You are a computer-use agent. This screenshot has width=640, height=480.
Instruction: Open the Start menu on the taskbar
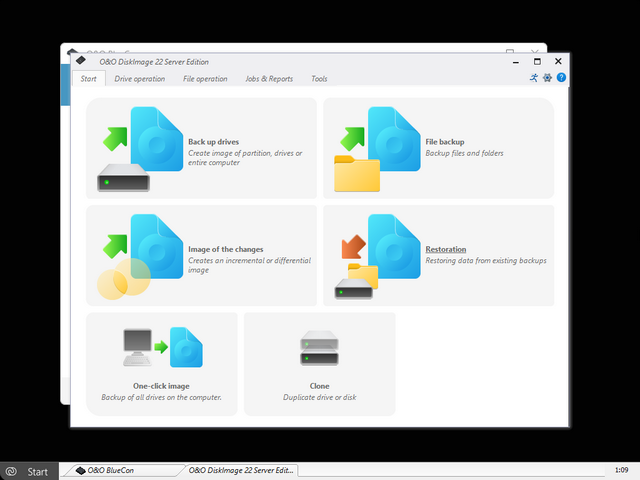28,471
